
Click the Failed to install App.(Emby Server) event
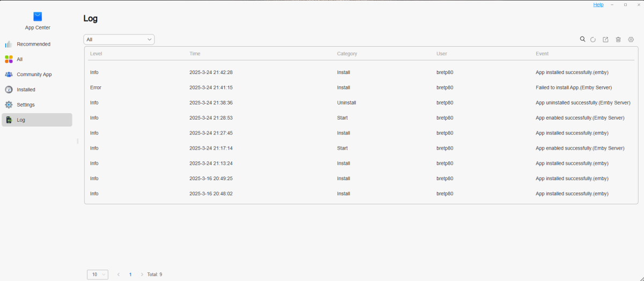574,87
